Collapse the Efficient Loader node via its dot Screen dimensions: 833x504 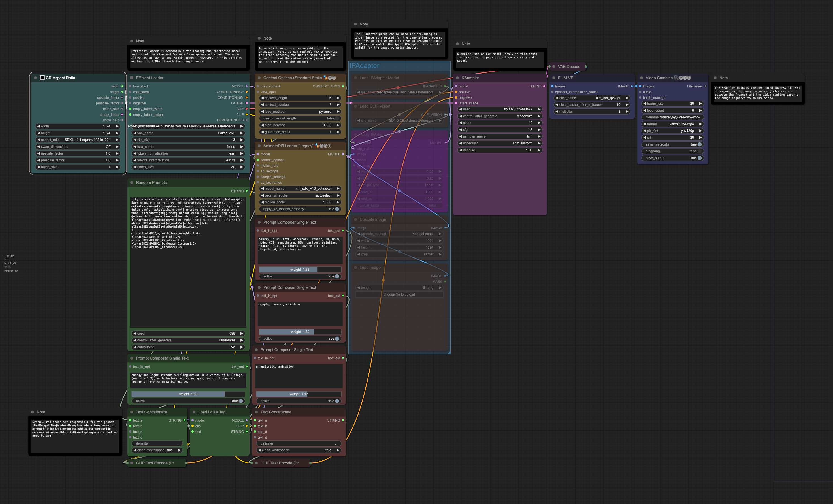point(131,78)
